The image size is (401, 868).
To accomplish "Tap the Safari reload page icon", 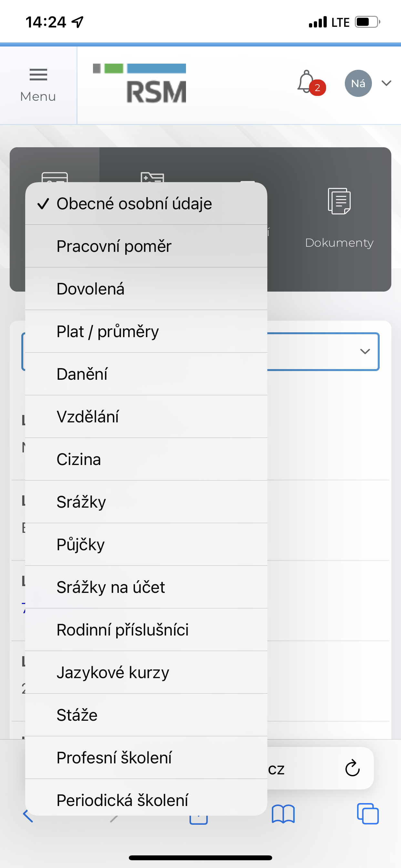I will (352, 768).
